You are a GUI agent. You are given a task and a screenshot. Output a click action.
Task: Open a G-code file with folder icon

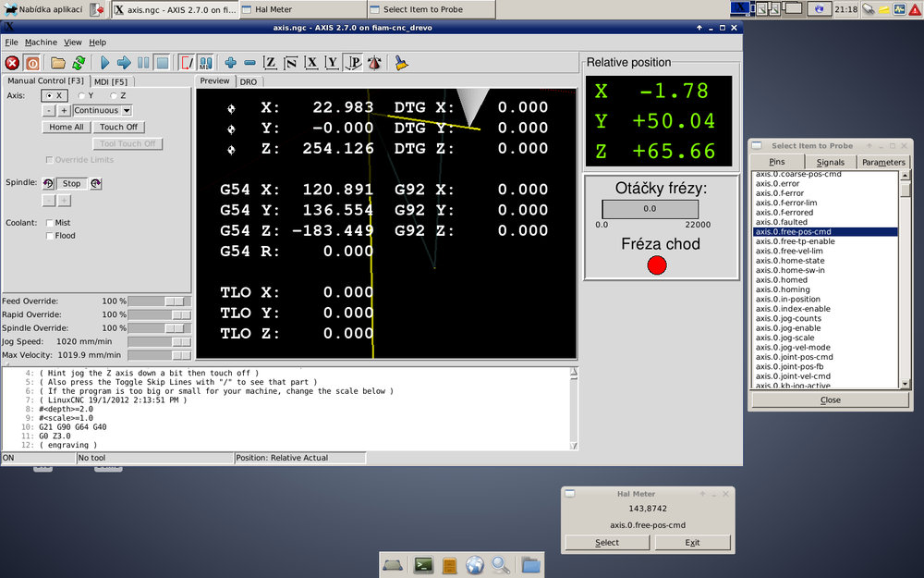pos(58,63)
